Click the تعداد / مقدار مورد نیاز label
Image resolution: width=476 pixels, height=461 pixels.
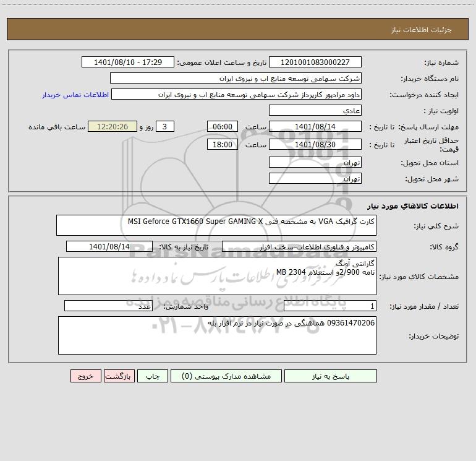pos(424,307)
